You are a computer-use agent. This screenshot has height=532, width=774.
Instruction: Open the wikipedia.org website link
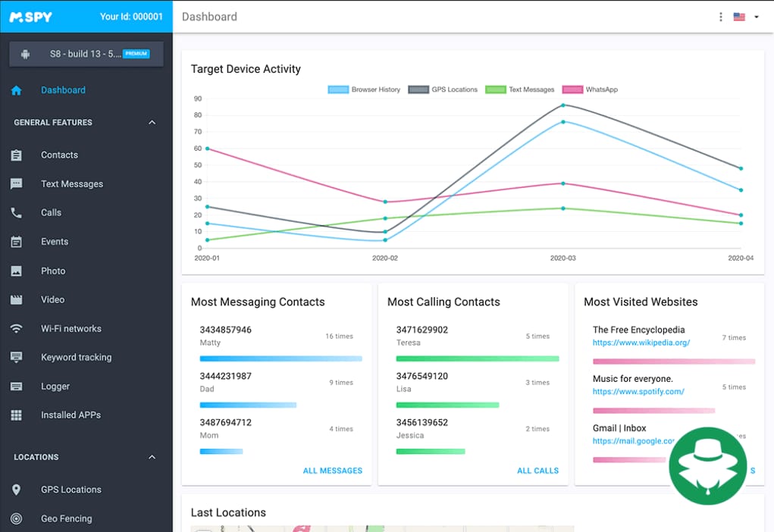(641, 343)
